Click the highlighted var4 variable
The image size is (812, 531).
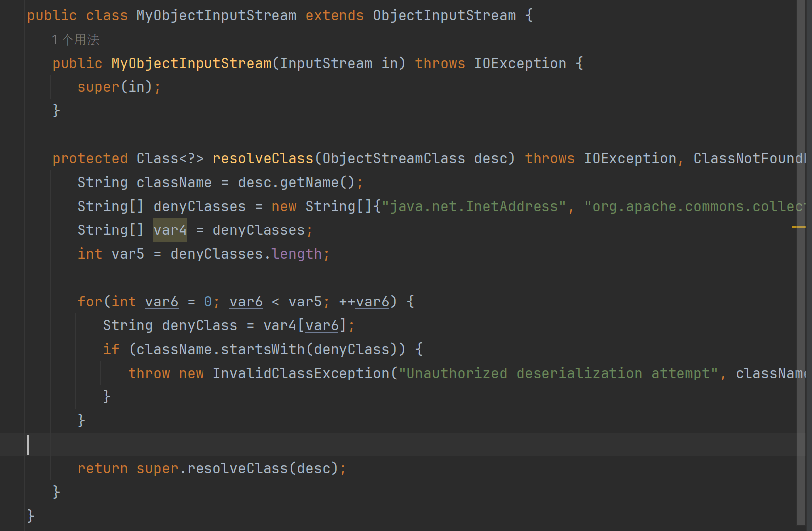(170, 230)
